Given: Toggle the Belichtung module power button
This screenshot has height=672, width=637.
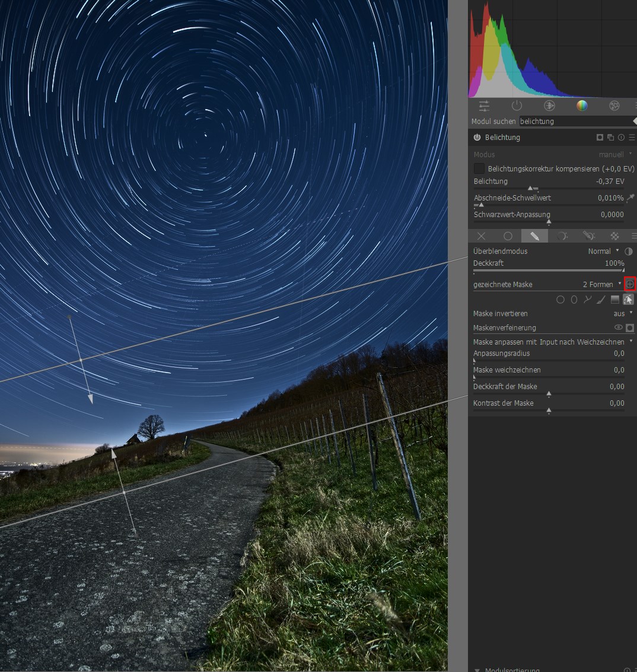Looking at the screenshot, I should pyautogui.click(x=477, y=138).
